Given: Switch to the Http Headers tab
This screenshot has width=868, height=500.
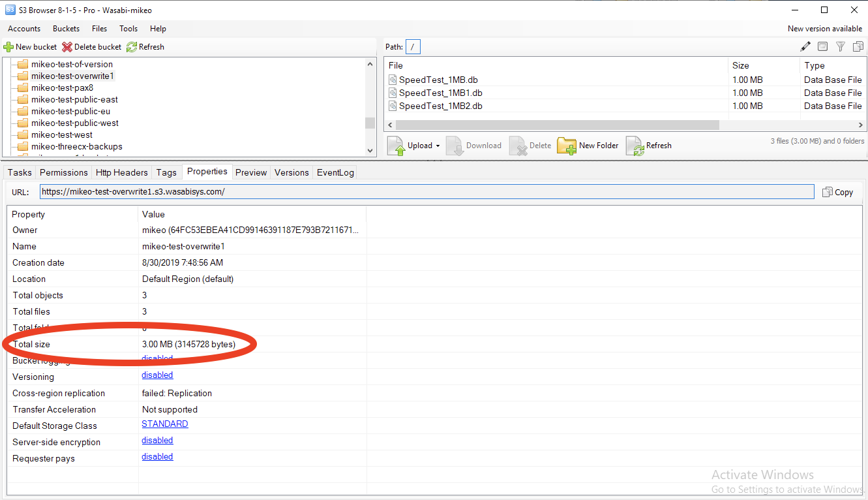Looking at the screenshot, I should (x=122, y=172).
